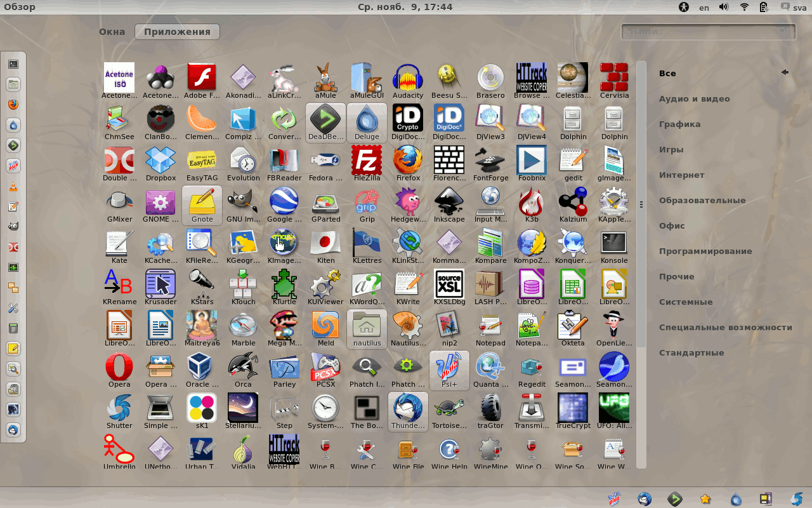Image resolution: width=812 pixels, height=508 pixels.
Task: Open the Образовательные category
Action: point(702,200)
